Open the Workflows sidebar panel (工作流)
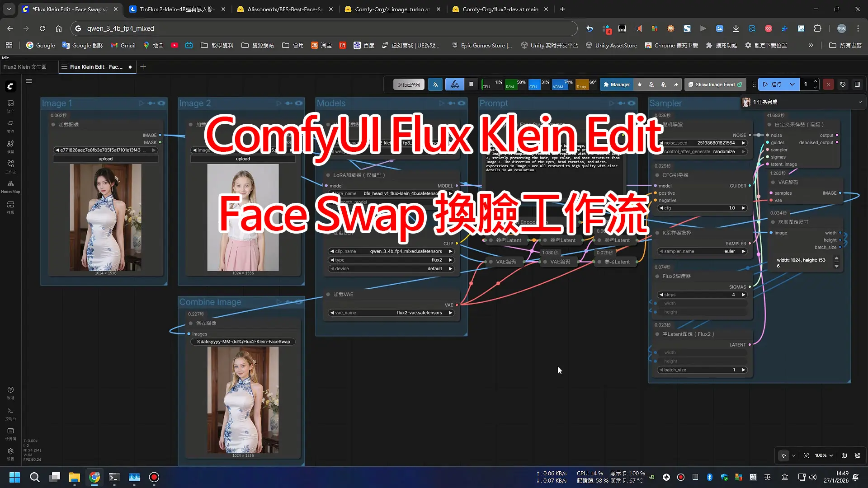Screen dimensions: 868x488 pyautogui.click(x=10, y=166)
